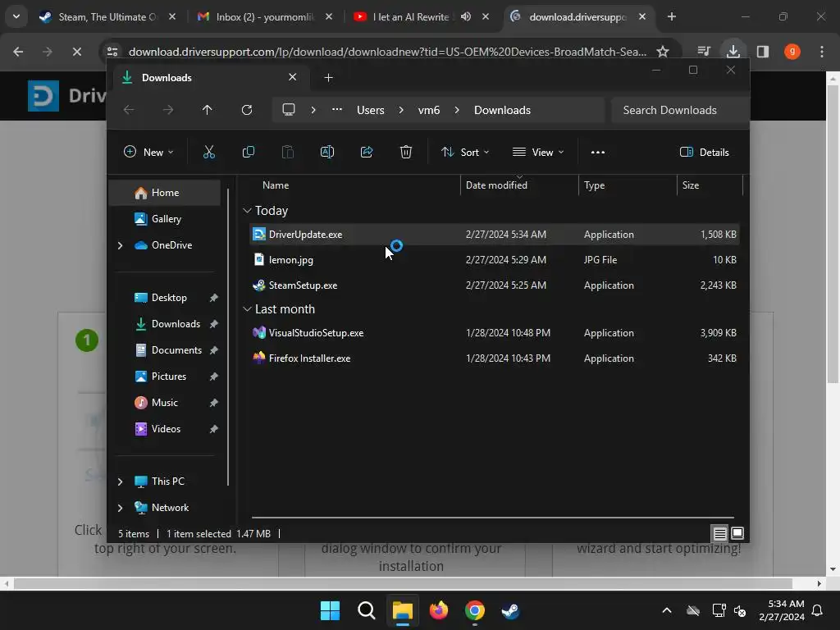Switch to the Steam tab in Chrome
The height and width of the screenshot is (630, 840).
(x=107, y=16)
